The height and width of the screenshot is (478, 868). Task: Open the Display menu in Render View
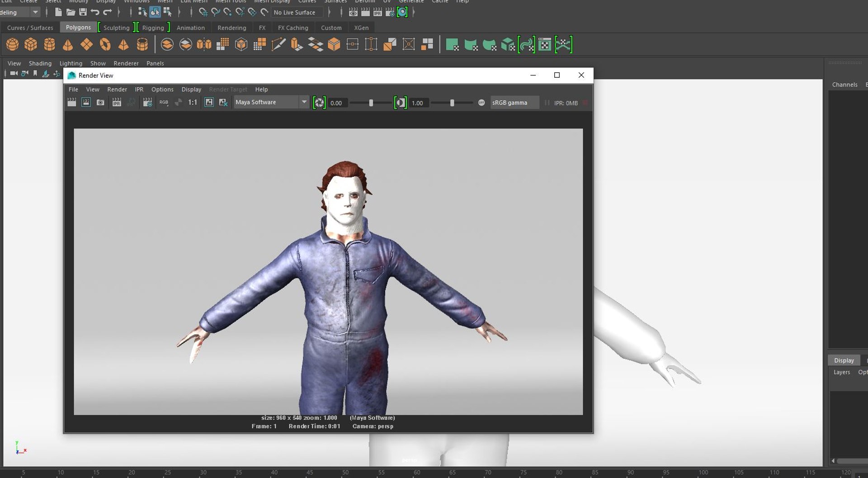point(191,90)
